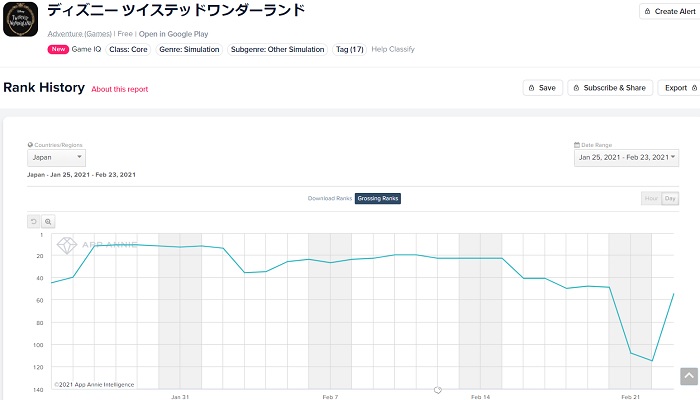Click the Rank History heading
The width and height of the screenshot is (700, 400).
(44, 88)
